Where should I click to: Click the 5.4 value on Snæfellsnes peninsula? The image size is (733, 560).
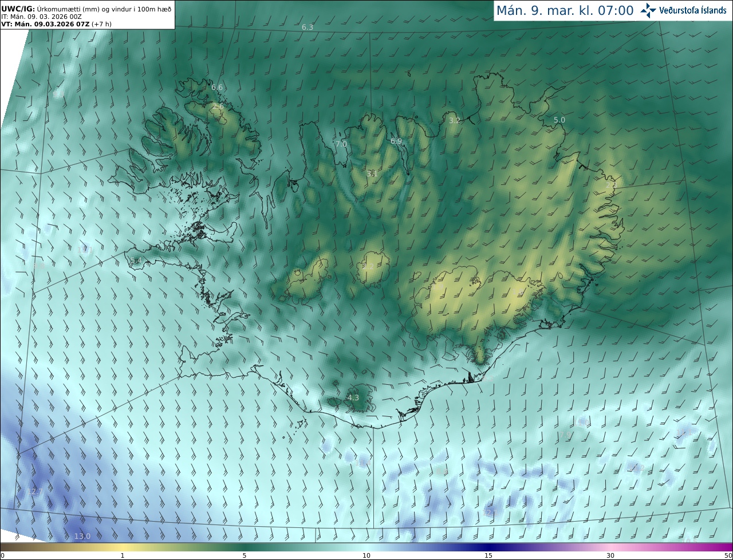tap(136, 261)
